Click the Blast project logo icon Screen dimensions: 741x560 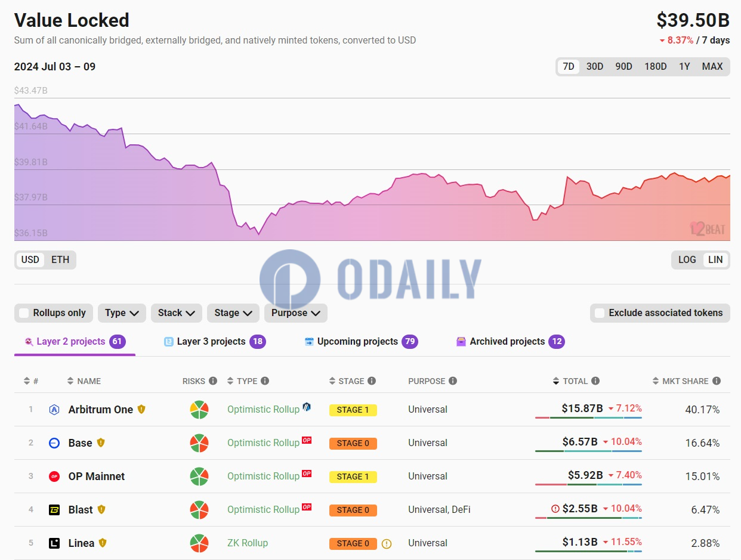(54, 510)
